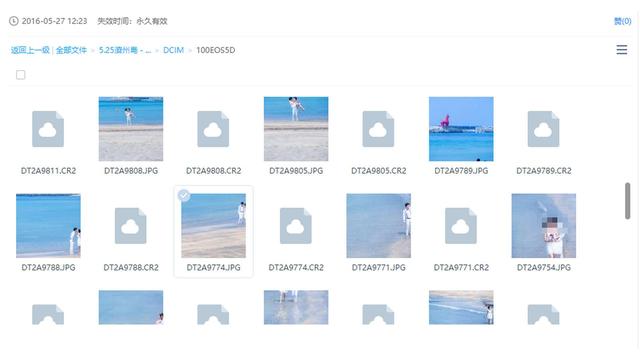Image resolution: width=640 pixels, height=360 pixels.
Task: Open the DT2A9788.CR2 cloud file icon
Action: point(131,226)
